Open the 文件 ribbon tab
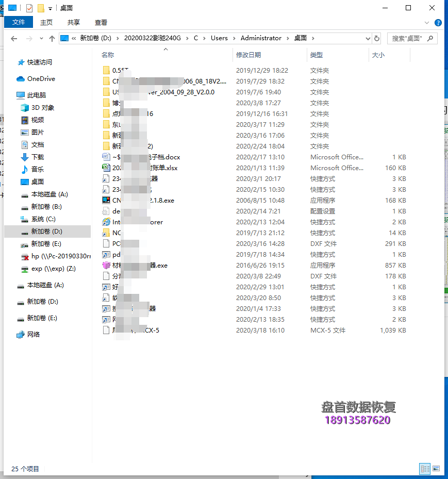 click(x=19, y=22)
